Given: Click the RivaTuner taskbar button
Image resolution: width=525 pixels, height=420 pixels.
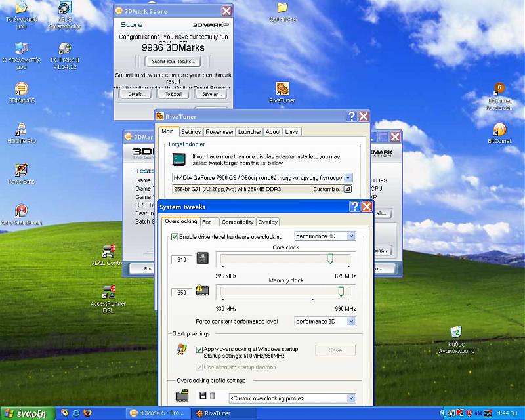Looking at the screenshot, I should [224, 413].
